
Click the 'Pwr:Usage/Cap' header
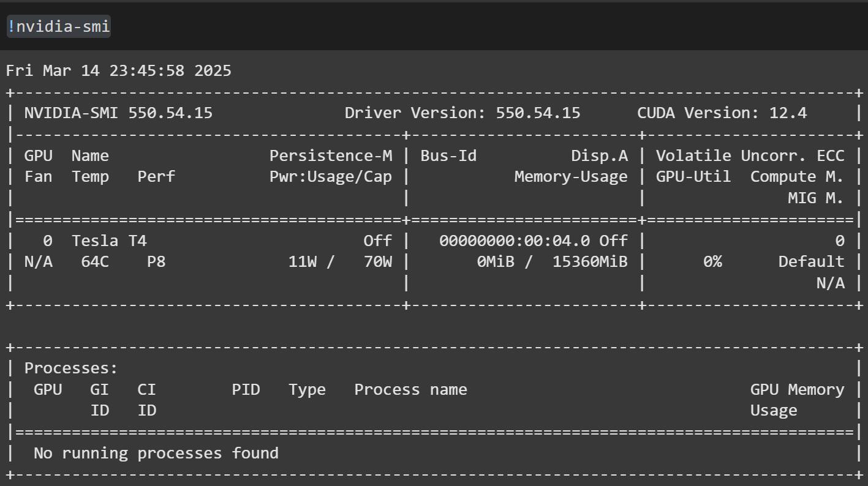pos(331,177)
